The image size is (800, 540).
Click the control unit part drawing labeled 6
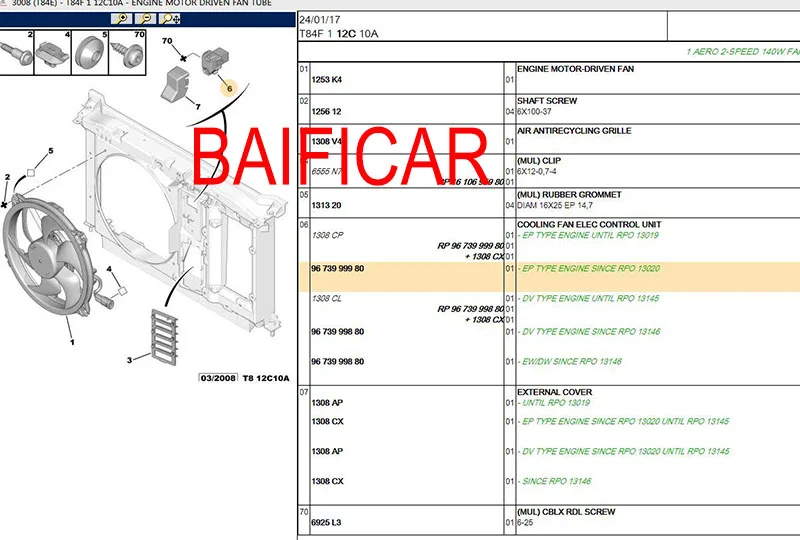pos(215,61)
